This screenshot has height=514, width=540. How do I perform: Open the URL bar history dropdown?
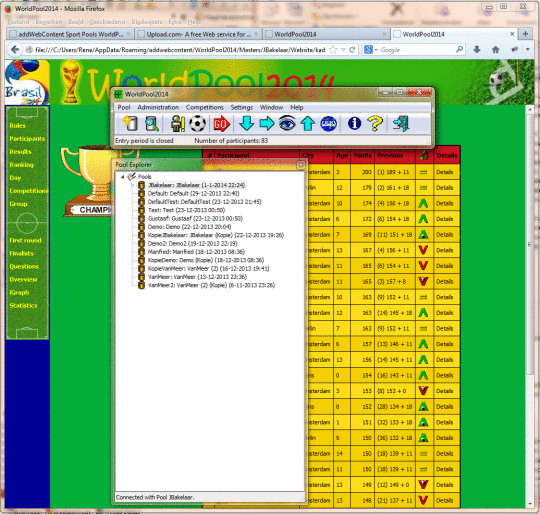pyautogui.click(x=343, y=50)
